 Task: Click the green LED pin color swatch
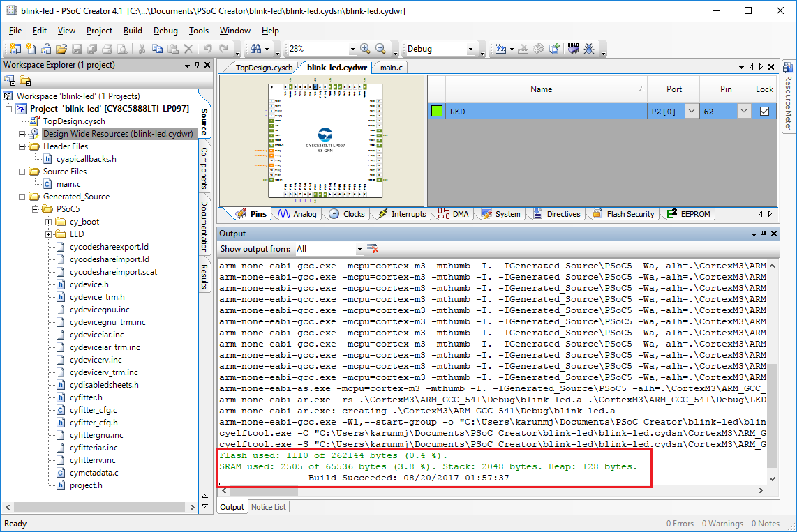[437, 111]
